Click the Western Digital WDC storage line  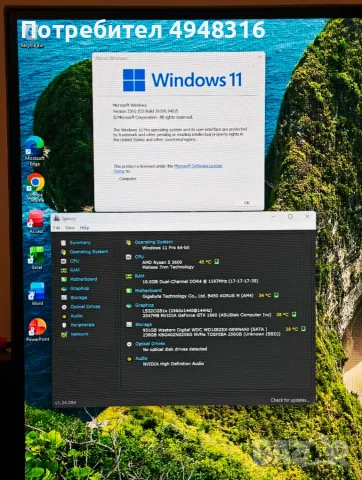pyautogui.click(x=205, y=329)
